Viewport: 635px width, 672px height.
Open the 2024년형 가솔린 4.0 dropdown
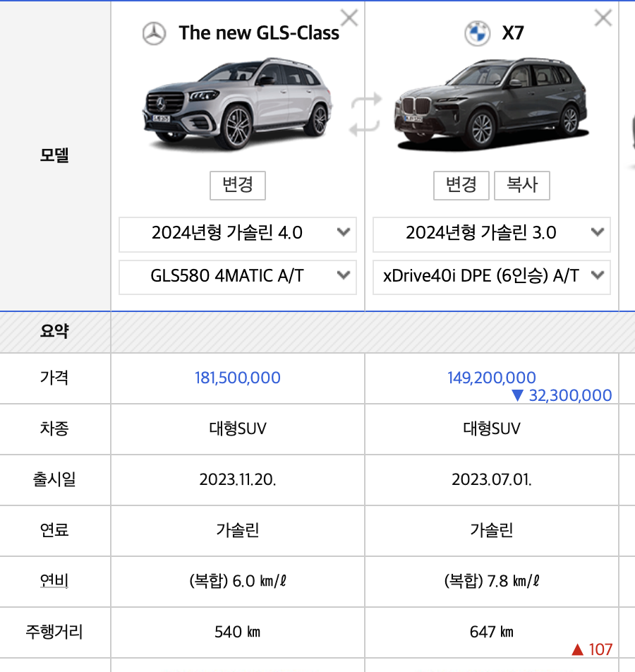click(237, 234)
